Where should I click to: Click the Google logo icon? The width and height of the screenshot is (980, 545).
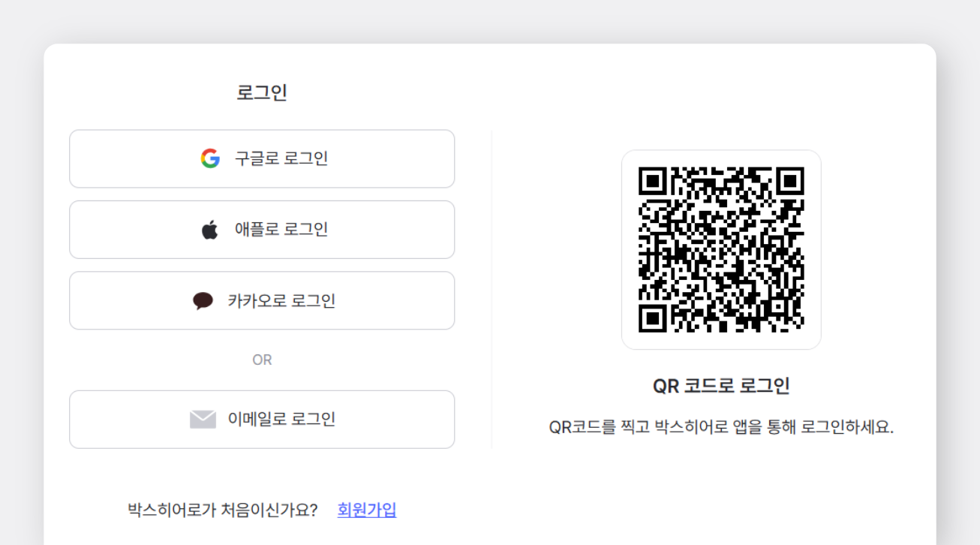click(x=210, y=158)
